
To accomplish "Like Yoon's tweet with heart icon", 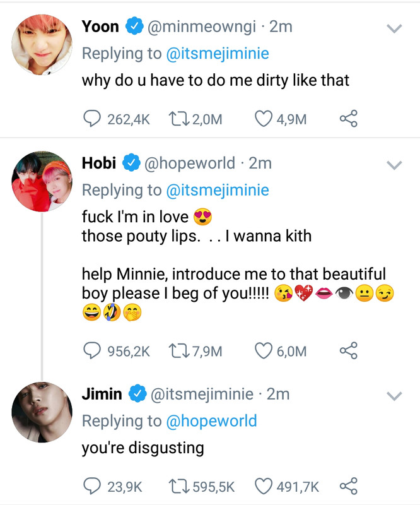I will point(264,118).
